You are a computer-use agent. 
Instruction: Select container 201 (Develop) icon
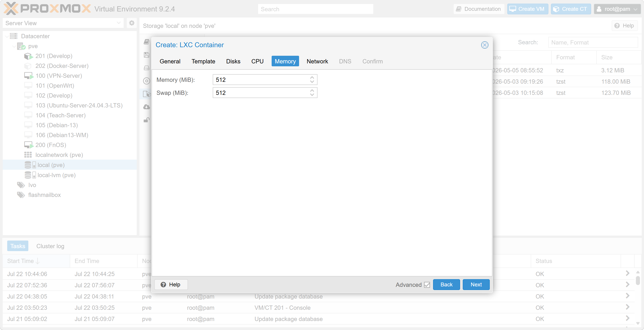pyautogui.click(x=29, y=56)
